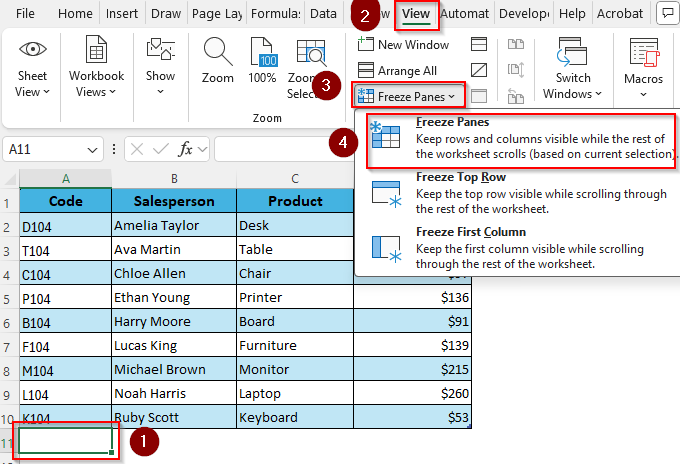680x464 pixels.
Task: Click the View Side by Side icon
Action: click(516, 44)
